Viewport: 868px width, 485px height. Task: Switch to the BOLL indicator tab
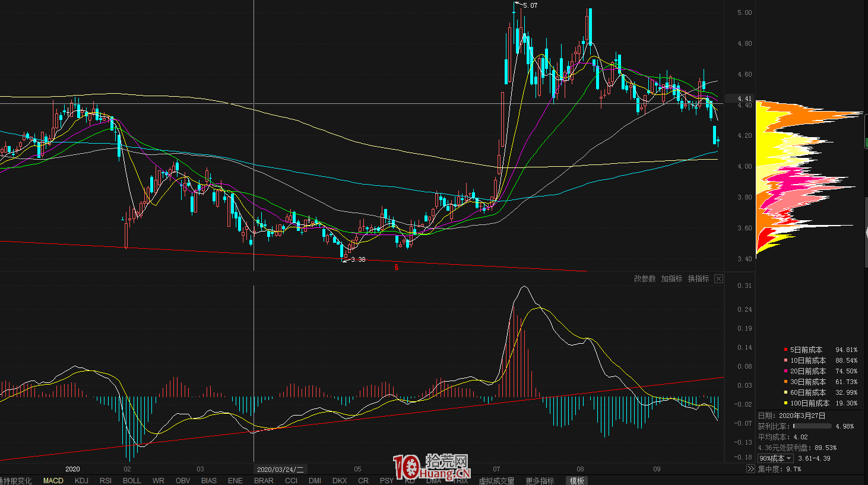tap(132, 481)
